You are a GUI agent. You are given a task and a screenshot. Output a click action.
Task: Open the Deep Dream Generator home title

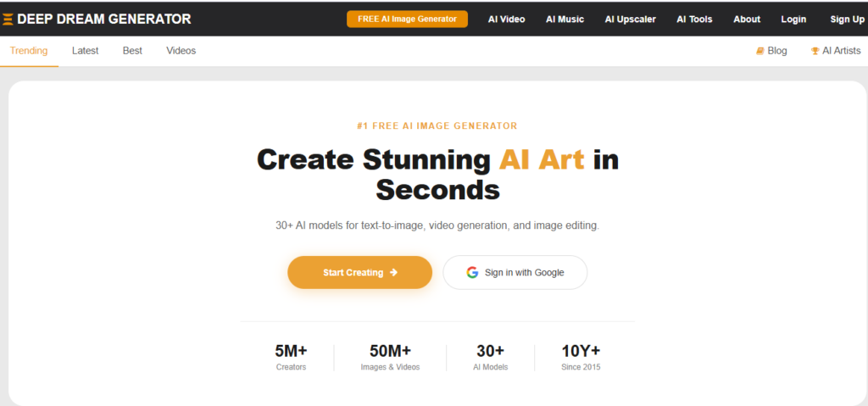pos(104,19)
